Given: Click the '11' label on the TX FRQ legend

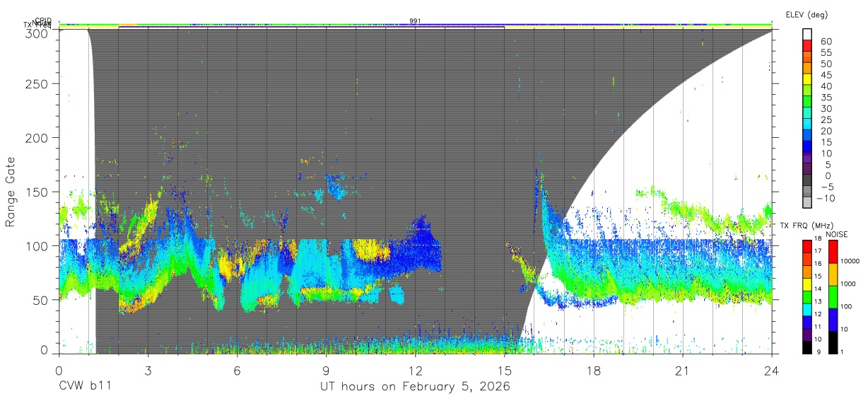Looking at the screenshot, I should (819, 326).
